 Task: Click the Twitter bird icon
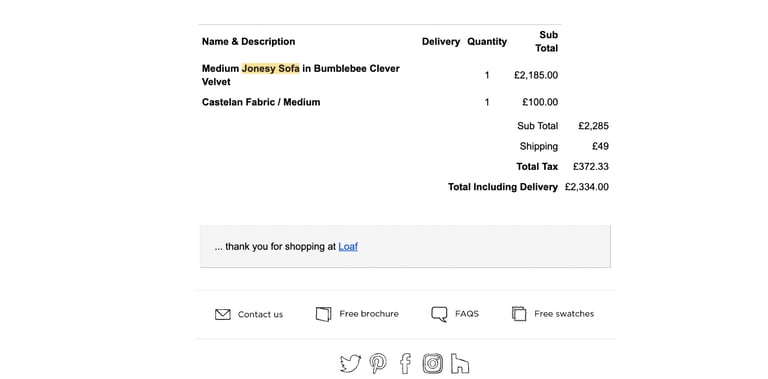click(350, 363)
